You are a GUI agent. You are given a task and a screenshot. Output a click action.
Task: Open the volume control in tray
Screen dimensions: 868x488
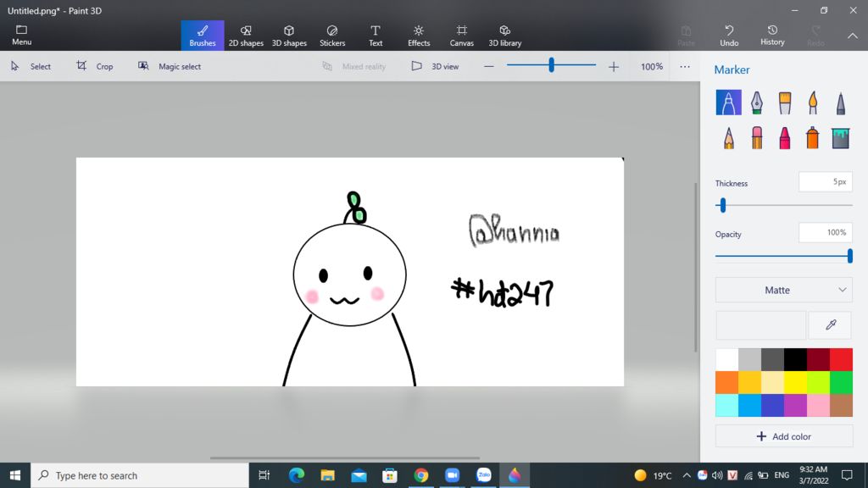(x=717, y=475)
